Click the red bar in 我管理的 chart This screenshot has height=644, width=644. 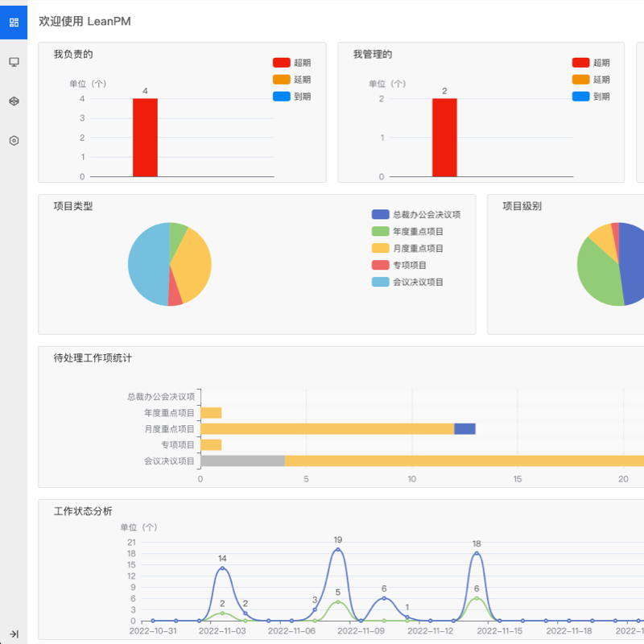444,138
